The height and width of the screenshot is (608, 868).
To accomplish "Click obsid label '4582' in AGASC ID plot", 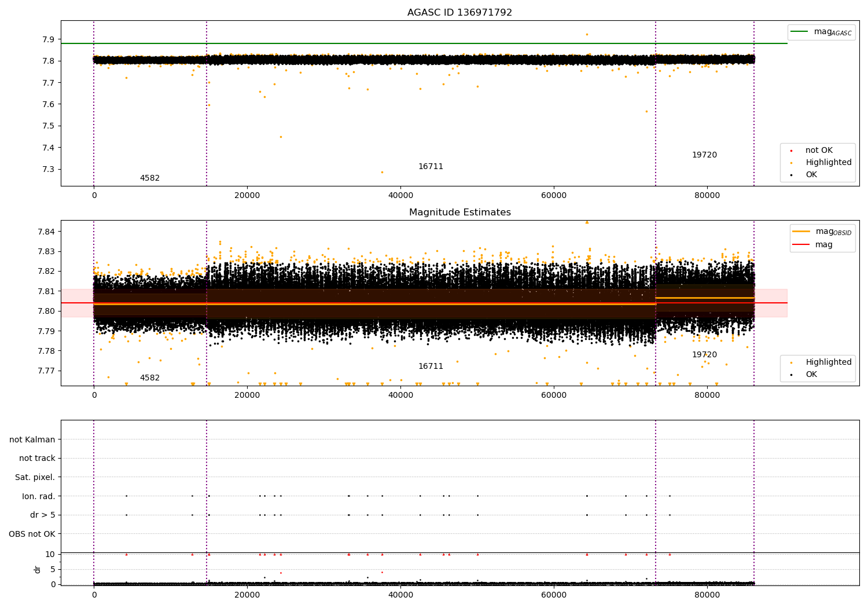I will click(x=150, y=178).
